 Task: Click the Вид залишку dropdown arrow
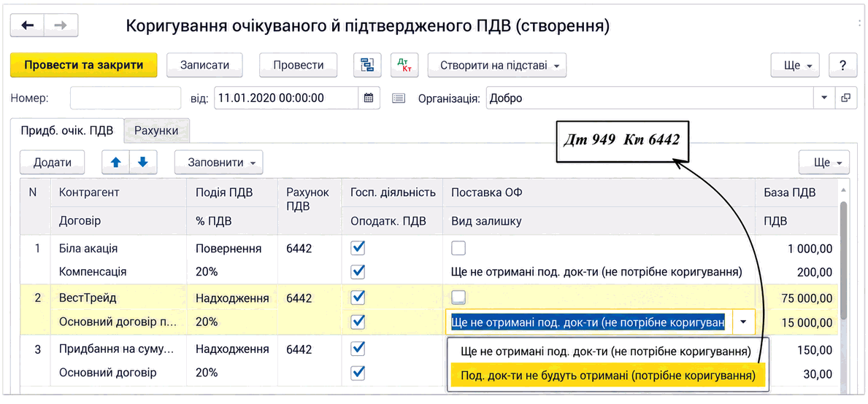click(x=743, y=321)
